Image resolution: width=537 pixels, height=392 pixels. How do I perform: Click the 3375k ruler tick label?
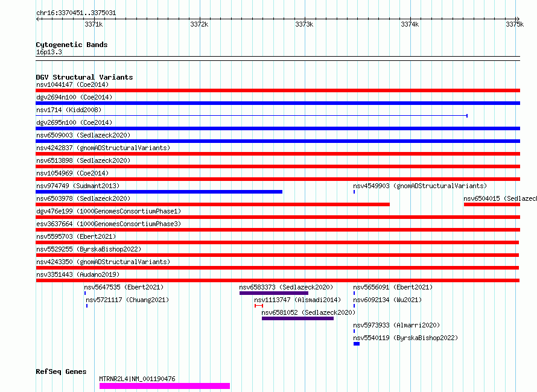[x=515, y=24]
